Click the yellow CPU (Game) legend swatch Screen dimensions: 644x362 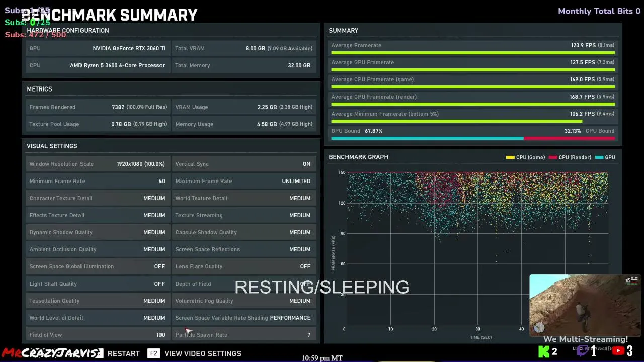pyautogui.click(x=510, y=157)
